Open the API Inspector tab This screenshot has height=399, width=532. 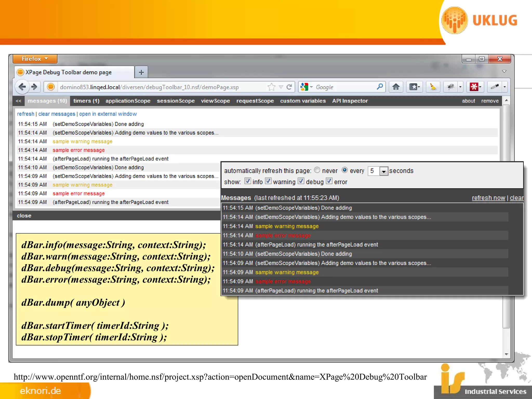click(350, 101)
